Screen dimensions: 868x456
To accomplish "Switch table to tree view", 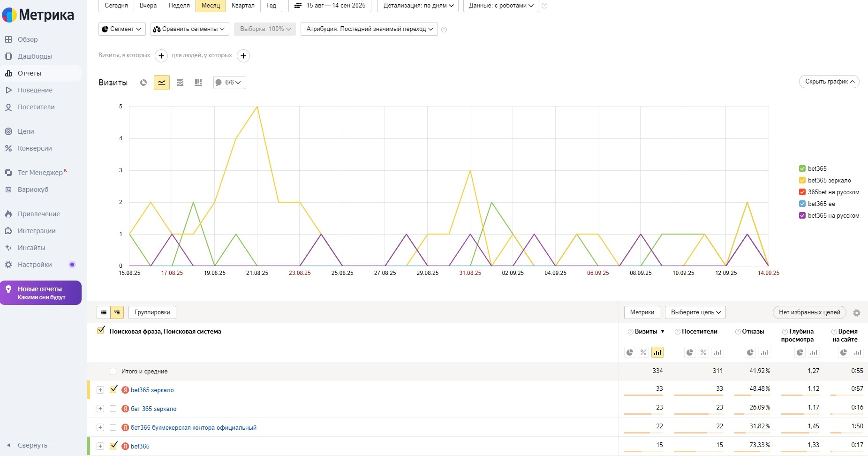I will pos(117,312).
